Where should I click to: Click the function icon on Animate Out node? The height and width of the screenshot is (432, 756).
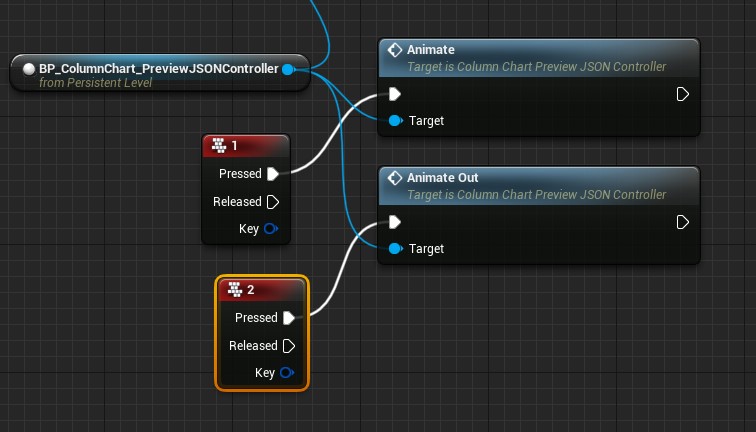tap(395, 178)
